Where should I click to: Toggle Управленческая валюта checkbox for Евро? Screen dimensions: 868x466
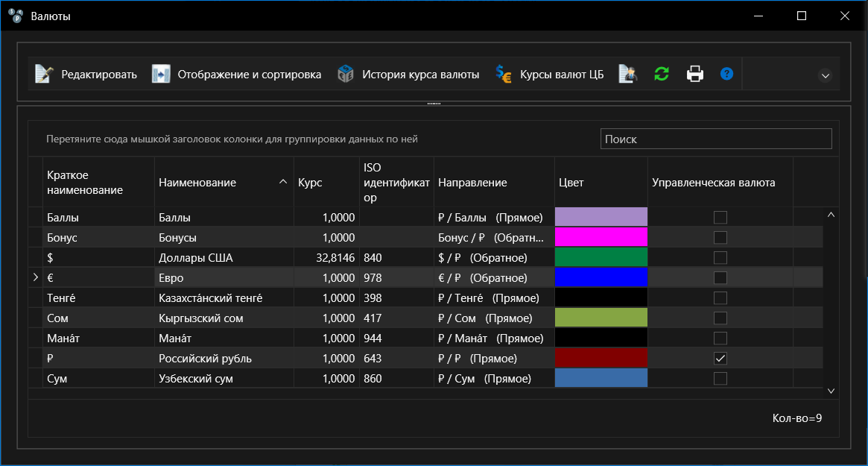pos(720,277)
